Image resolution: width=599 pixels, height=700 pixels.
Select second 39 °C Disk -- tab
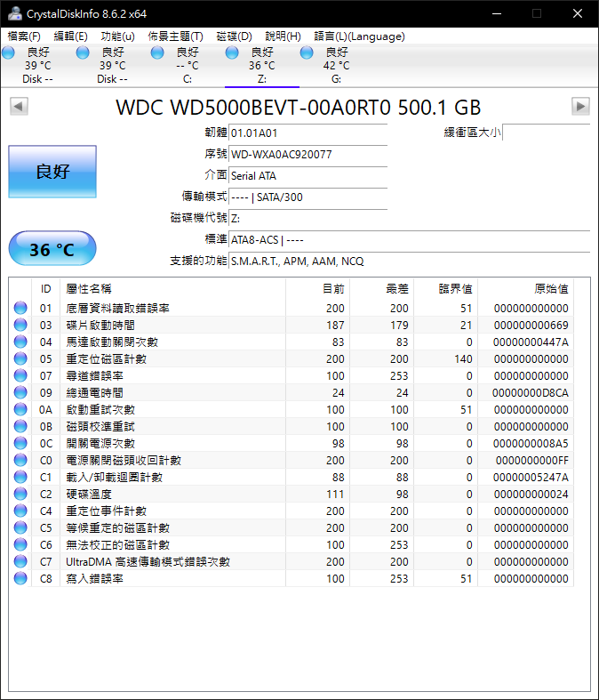click(x=112, y=65)
